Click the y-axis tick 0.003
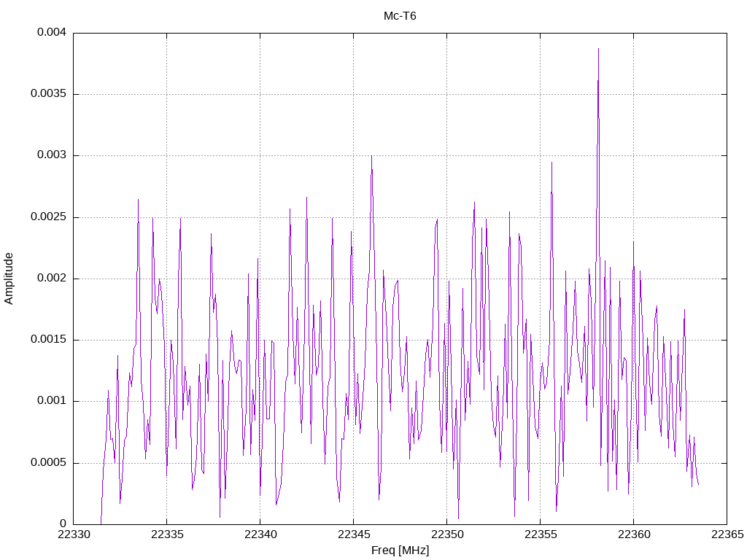 coord(52,155)
